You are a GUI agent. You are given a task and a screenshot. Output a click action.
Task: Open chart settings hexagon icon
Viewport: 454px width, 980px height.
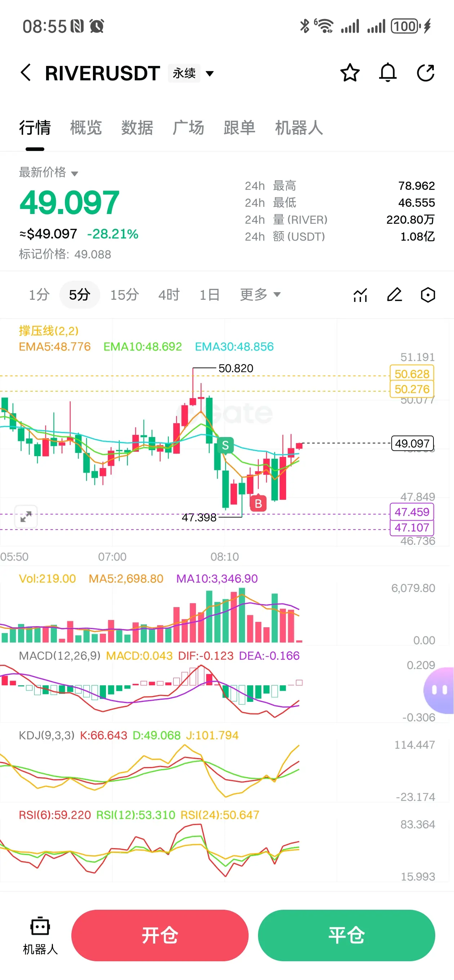click(428, 295)
